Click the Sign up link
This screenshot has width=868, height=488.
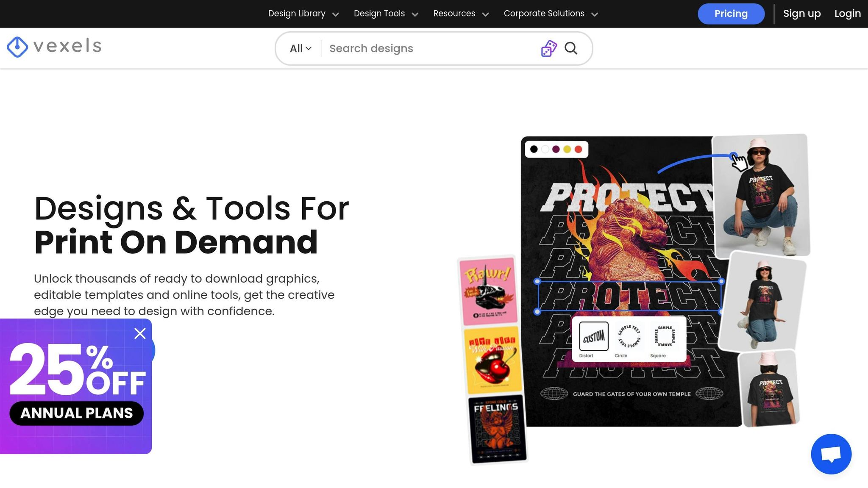point(801,14)
